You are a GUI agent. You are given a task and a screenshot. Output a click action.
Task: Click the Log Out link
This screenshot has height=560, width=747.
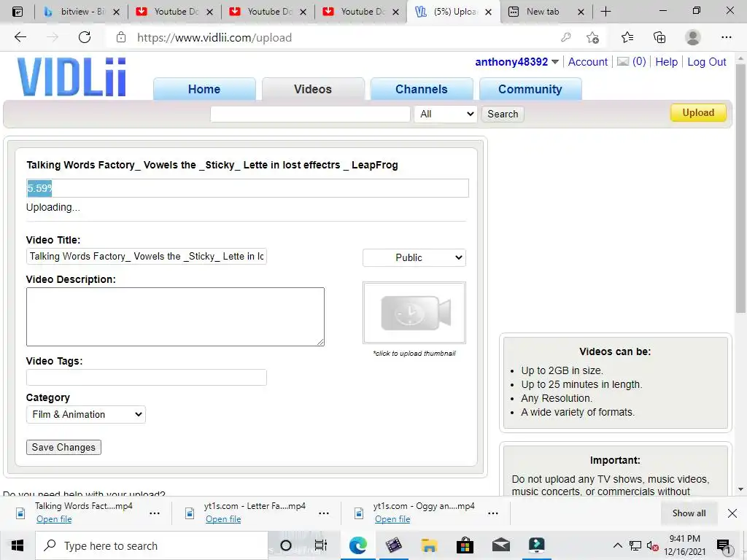pyautogui.click(x=706, y=62)
